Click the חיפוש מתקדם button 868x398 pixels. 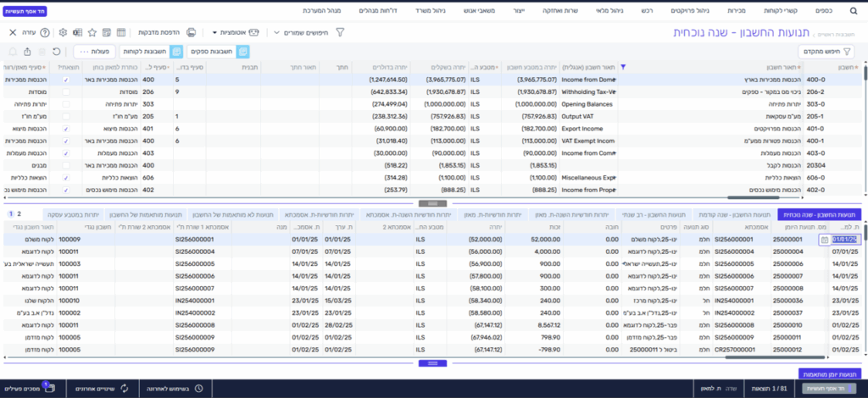pos(826,52)
